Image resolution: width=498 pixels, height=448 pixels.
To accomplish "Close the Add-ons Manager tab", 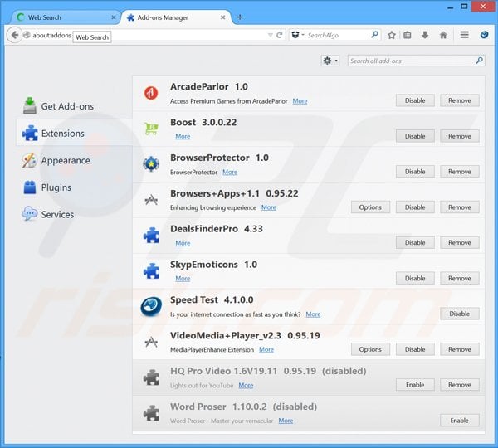I will (x=223, y=17).
